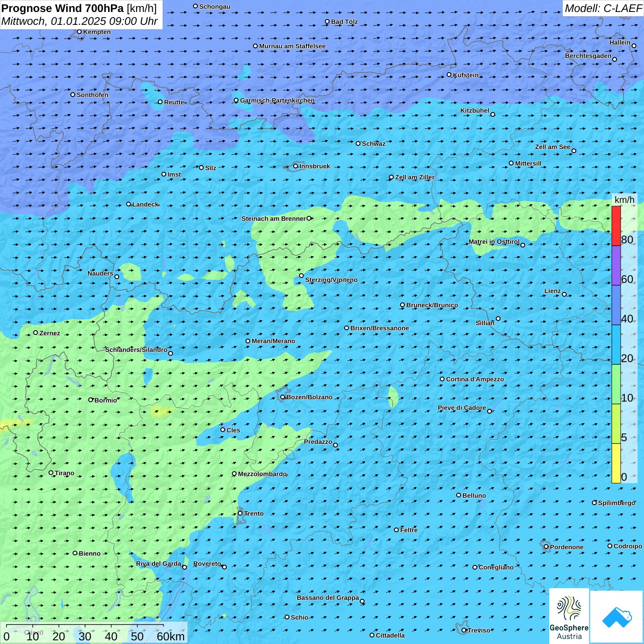The image size is (644, 644).
Task: Click the 'Sonthofen' label
Action: (92, 95)
